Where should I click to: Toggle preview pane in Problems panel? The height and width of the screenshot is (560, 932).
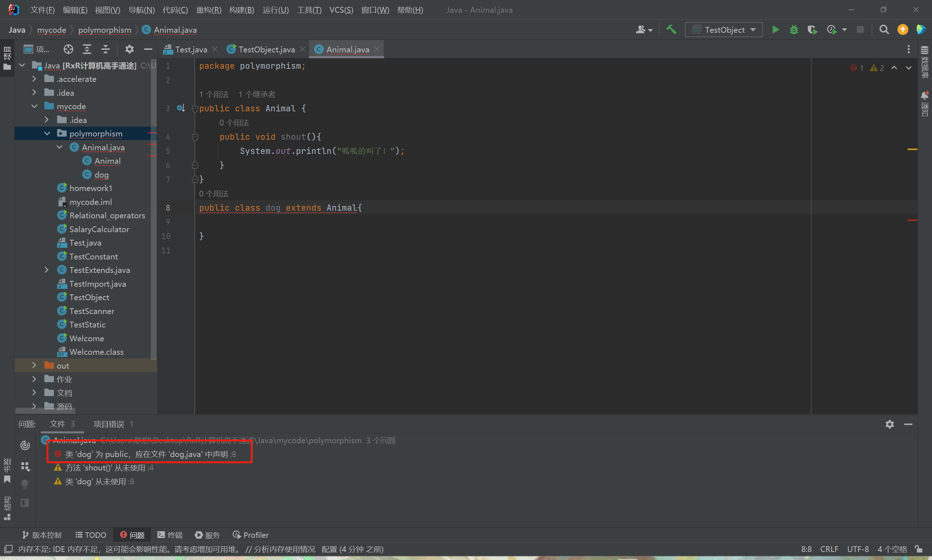(x=25, y=503)
